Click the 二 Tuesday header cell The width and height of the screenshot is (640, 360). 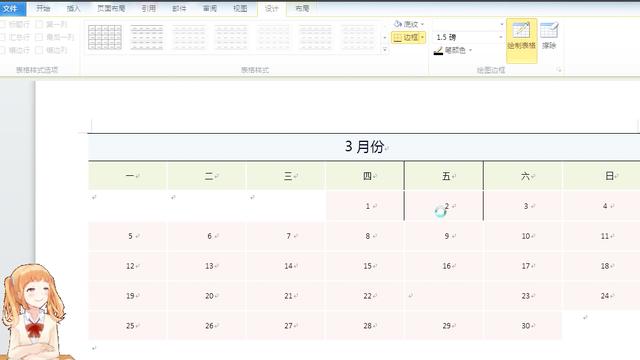pos(207,176)
